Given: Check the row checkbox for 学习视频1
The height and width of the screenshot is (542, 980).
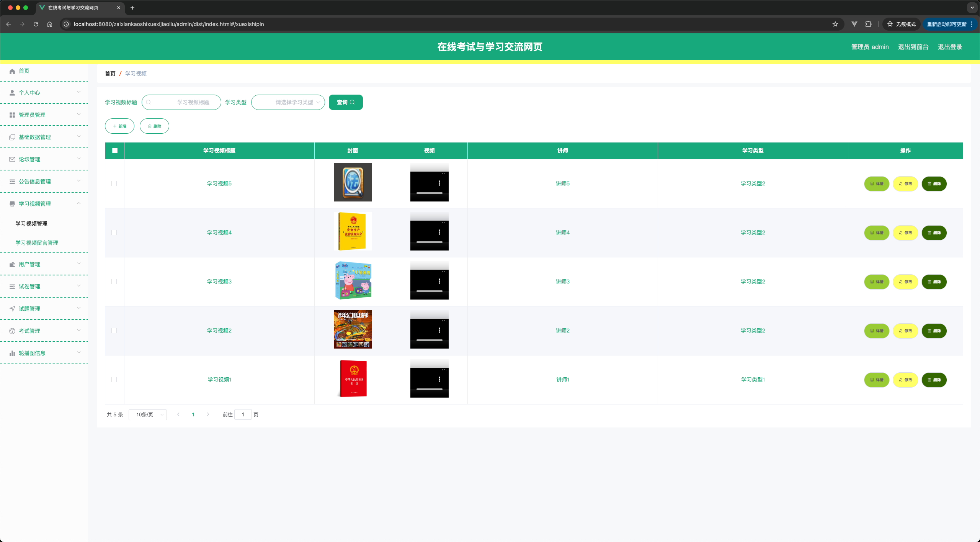Looking at the screenshot, I should click(114, 380).
